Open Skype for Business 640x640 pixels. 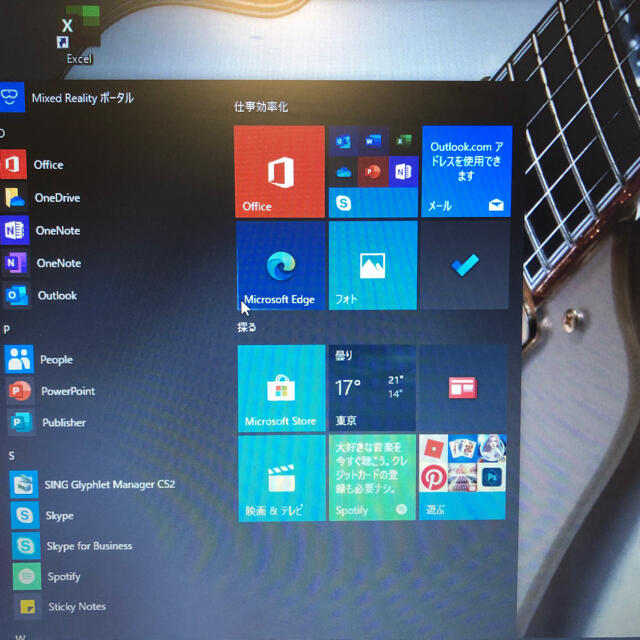(x=72, y=546)
